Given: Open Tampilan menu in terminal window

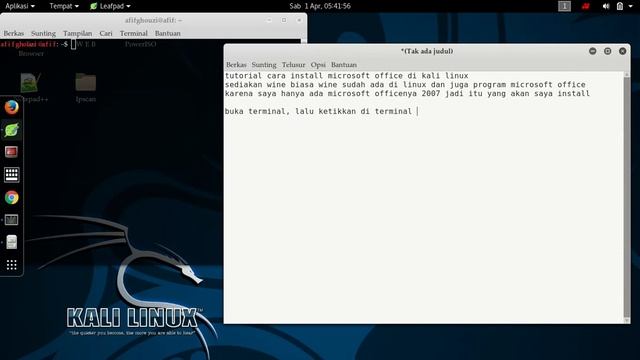Looking at the screenshot, I should pyautogui.click(x=77, y=33).
